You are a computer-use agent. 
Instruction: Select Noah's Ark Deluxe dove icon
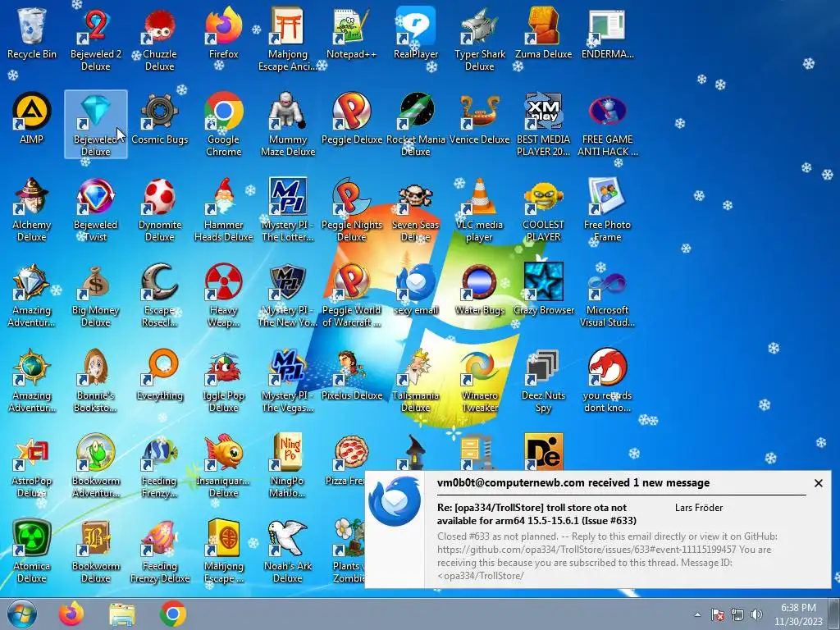click(x=288, y=551)
